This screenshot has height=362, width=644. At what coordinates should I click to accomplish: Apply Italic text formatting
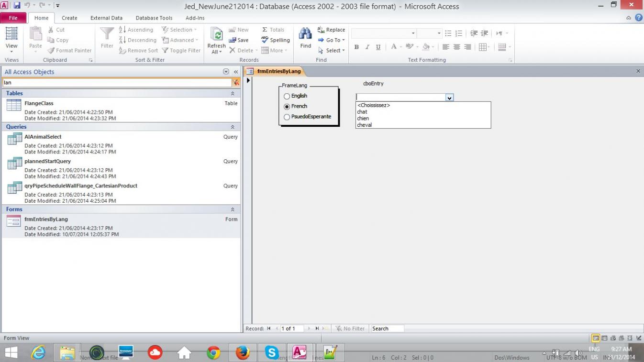point(367,47)
